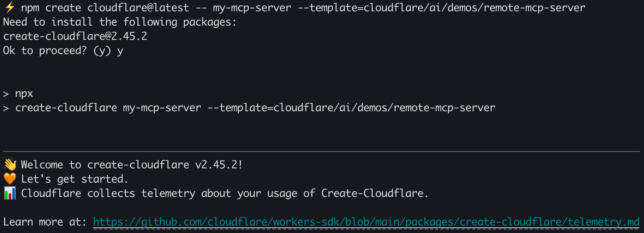Screen dimensions: 644x233
Task: Click 'my-mcp-server' in the npx command line
Action: [162, 108]
